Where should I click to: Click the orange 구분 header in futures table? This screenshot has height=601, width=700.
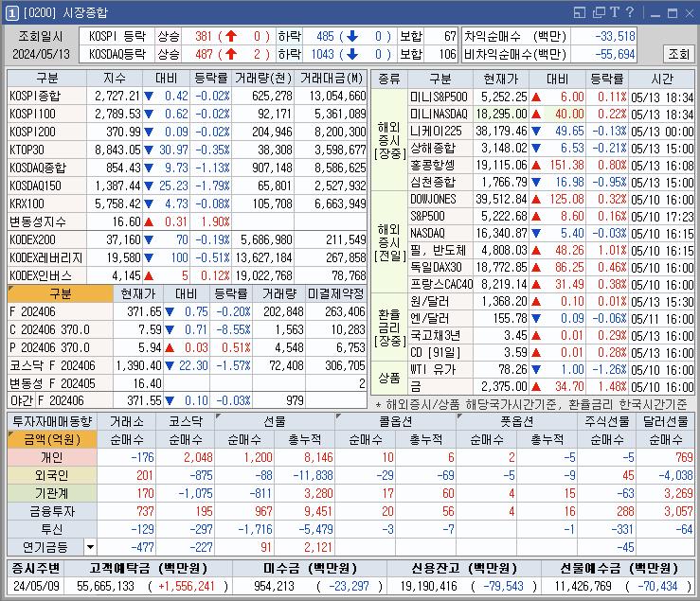point(61,293)
